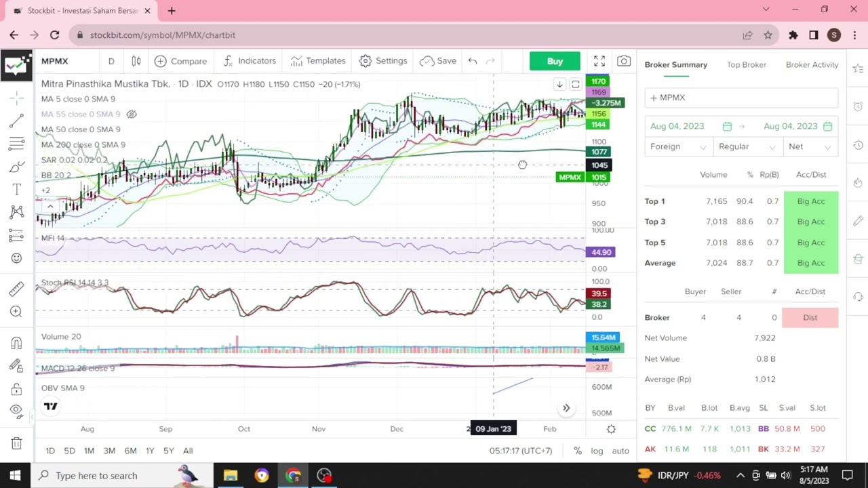Viewport: 868px width, 488px height.
Task: Open a new browser tab
Action: coord(172,11)
